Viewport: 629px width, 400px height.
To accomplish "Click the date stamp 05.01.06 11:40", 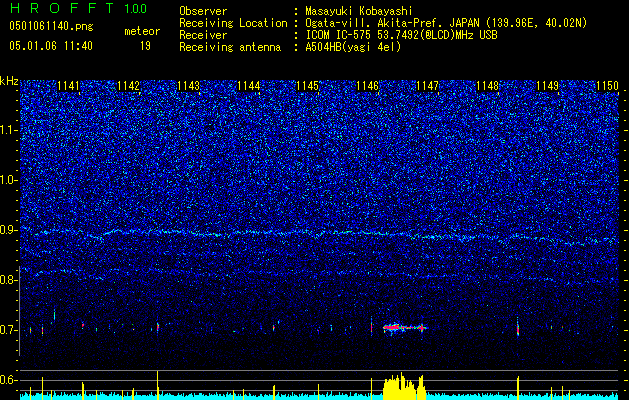I will point(51,46).
